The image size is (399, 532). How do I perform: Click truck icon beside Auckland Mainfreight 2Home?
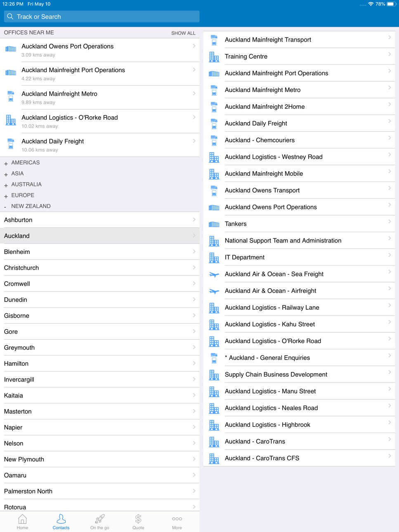pyautogui.click(x=214, y=107)
